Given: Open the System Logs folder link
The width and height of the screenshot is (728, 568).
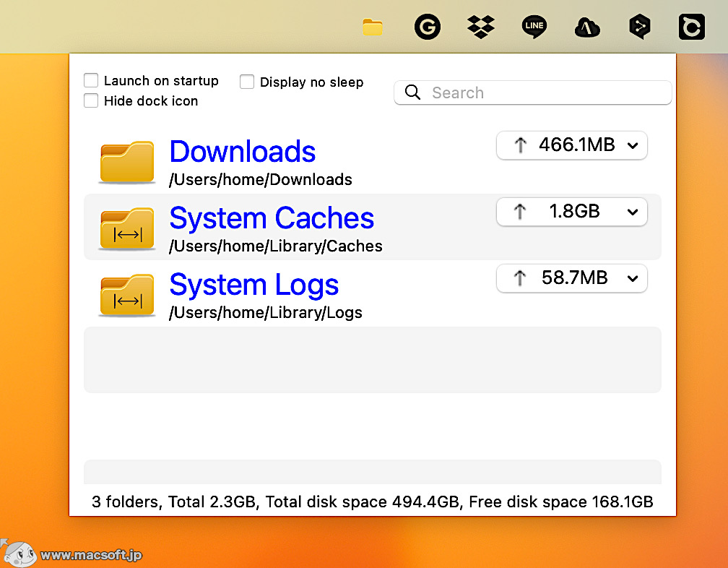Looking at the screenshot, I should point(254,285).
